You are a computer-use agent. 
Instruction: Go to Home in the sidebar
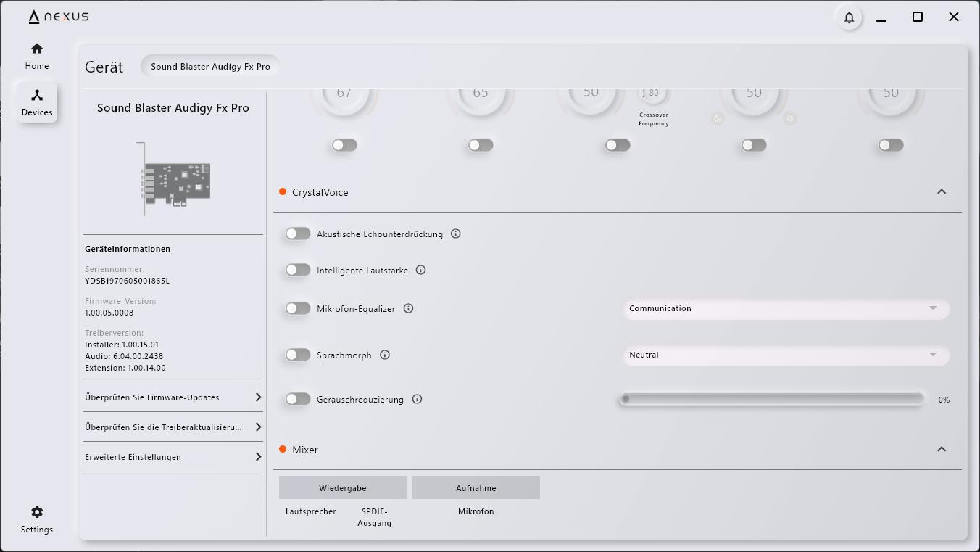(x=37, y=56)
